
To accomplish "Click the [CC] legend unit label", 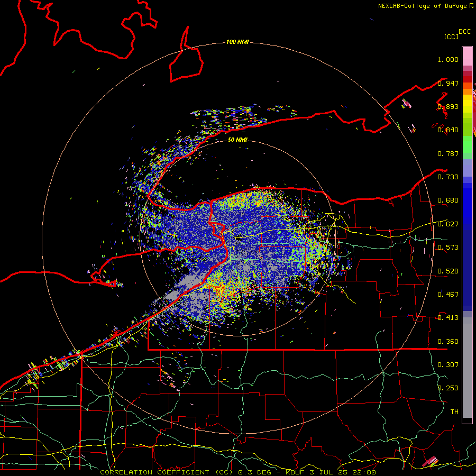I will tap(451, 36).
